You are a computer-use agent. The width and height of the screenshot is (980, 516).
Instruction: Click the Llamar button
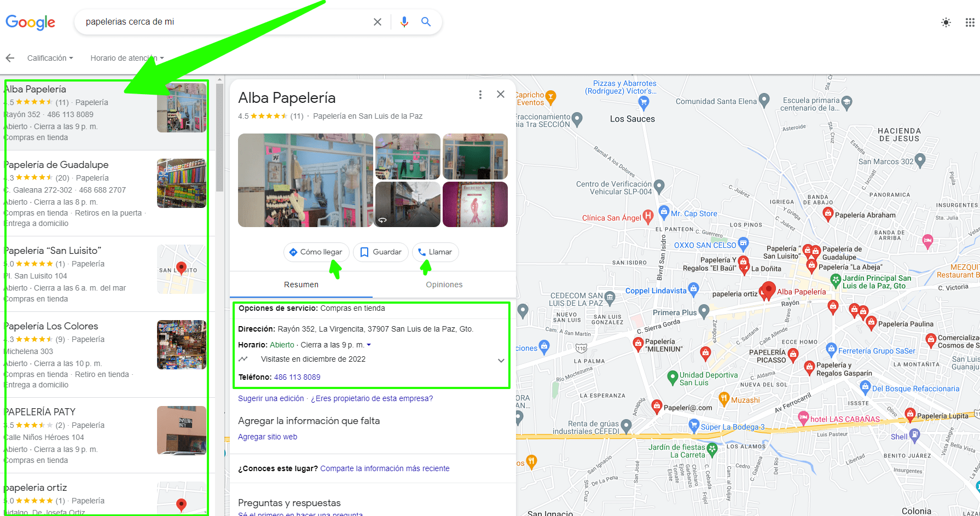pyautogui.click(x=436, y=252)
